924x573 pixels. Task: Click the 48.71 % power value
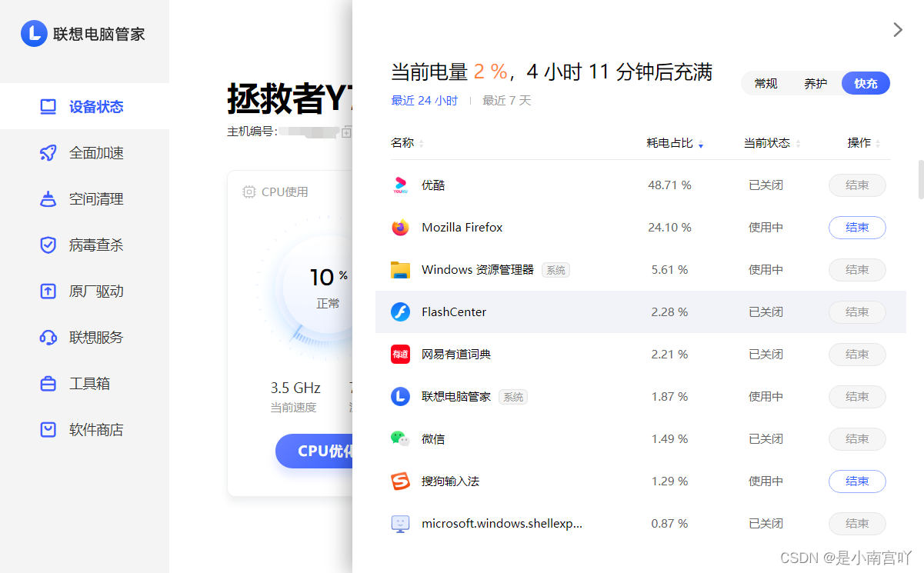pos(669,185)
